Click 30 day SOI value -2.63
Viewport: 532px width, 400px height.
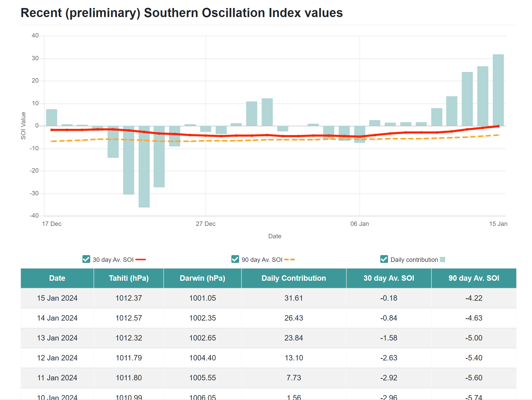pos(389,358)
